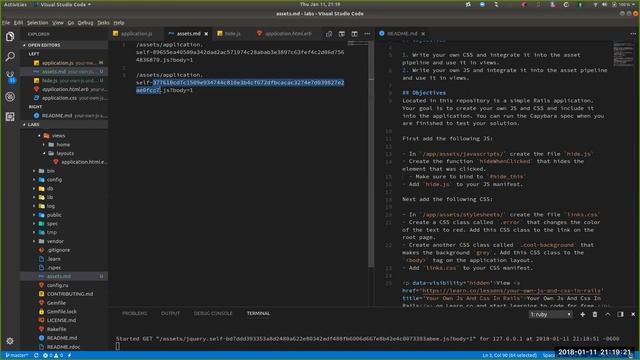
Task: Switch to the PROBLEMS panel tab
Action: (135, 314)
